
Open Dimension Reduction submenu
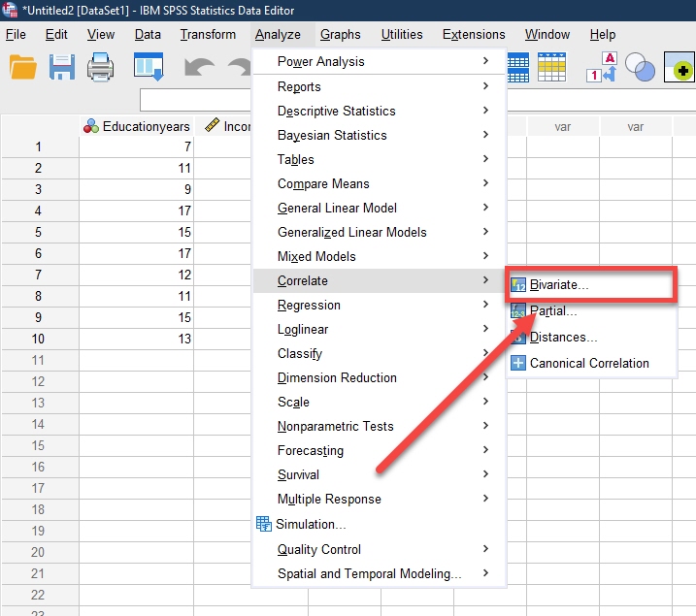pos(380,377)
